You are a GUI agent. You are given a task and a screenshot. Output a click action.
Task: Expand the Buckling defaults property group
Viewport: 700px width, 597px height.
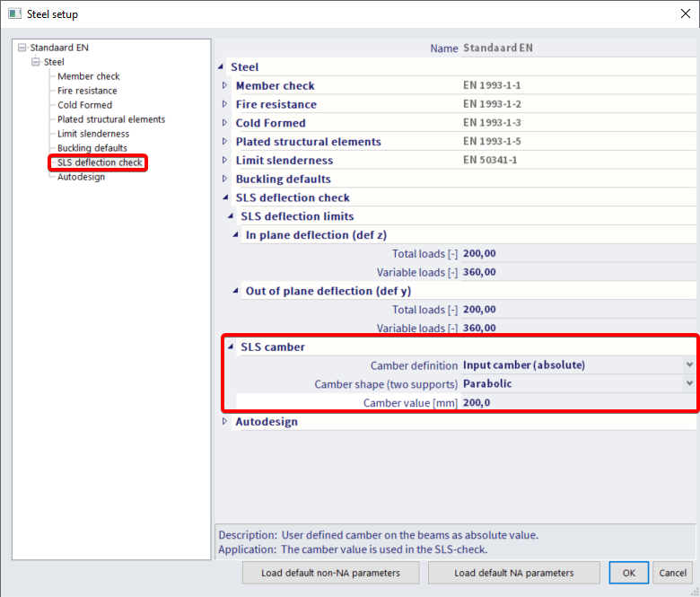click(x=225, y=180)
